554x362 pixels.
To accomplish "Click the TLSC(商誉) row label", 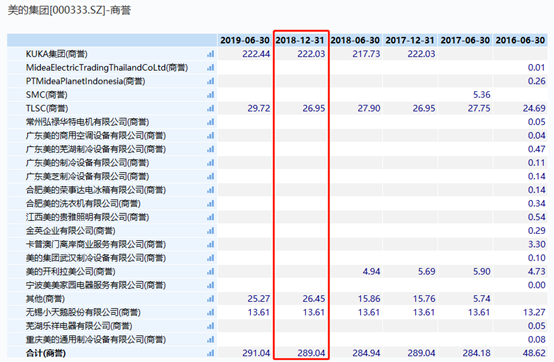I will coord(47,108).
